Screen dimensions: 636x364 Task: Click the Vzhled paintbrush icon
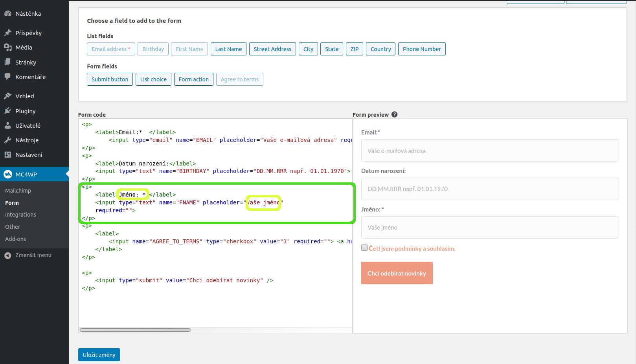point(8,96)
